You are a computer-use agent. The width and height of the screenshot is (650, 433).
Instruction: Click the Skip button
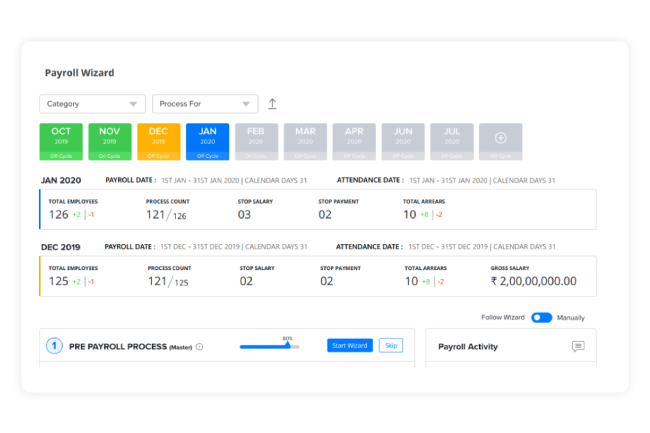coord(391,345)
